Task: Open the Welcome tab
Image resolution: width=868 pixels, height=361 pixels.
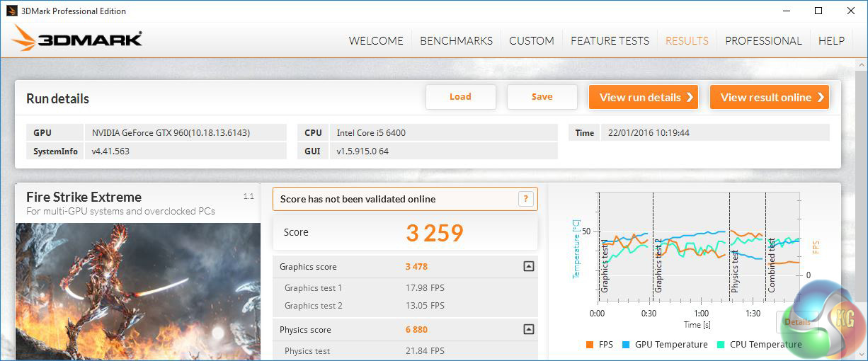Action: click(376, 40)
